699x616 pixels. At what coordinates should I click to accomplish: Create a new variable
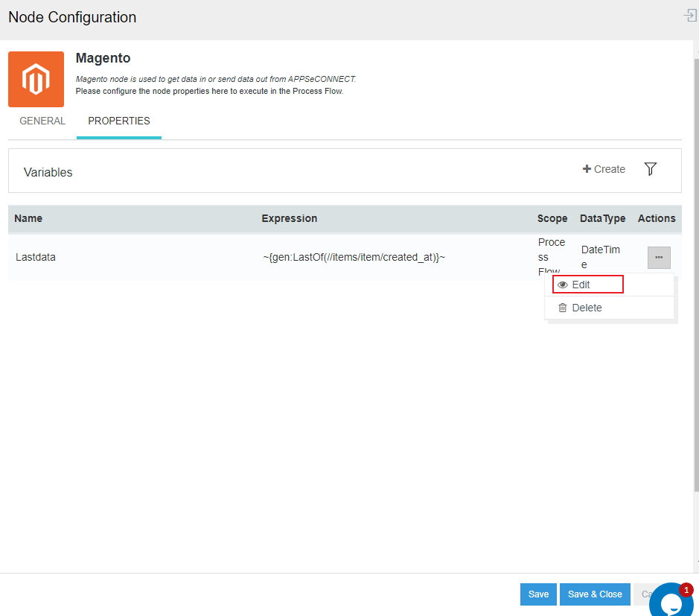tap(604, 169)
